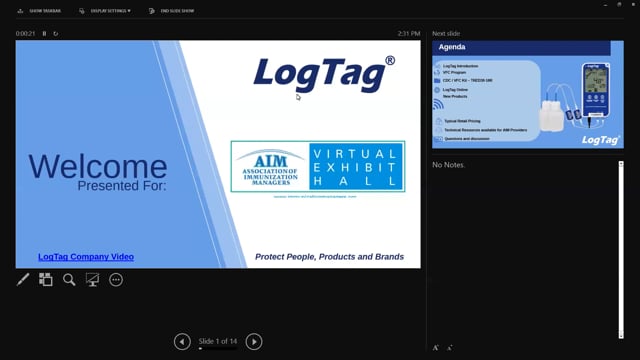Select the pen and laser pointer tool
The width and height of the screenshot is (640, 360).
(23, 280)
